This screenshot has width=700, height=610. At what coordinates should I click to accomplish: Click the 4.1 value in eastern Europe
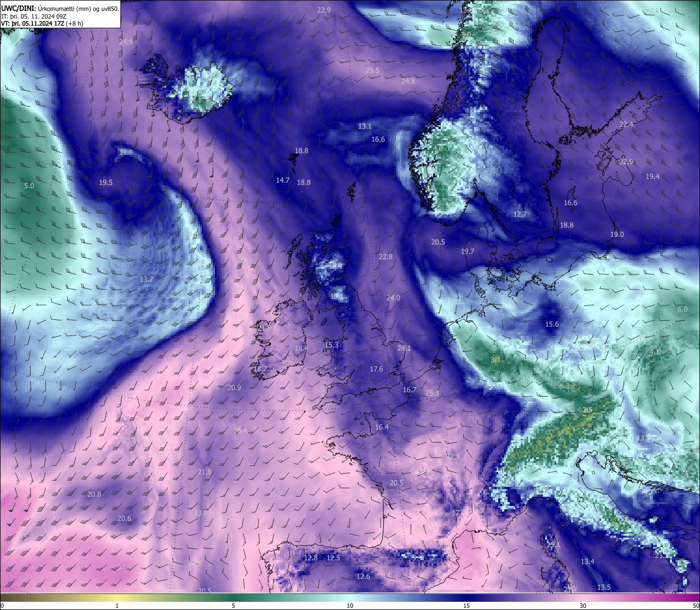point(654,352)
